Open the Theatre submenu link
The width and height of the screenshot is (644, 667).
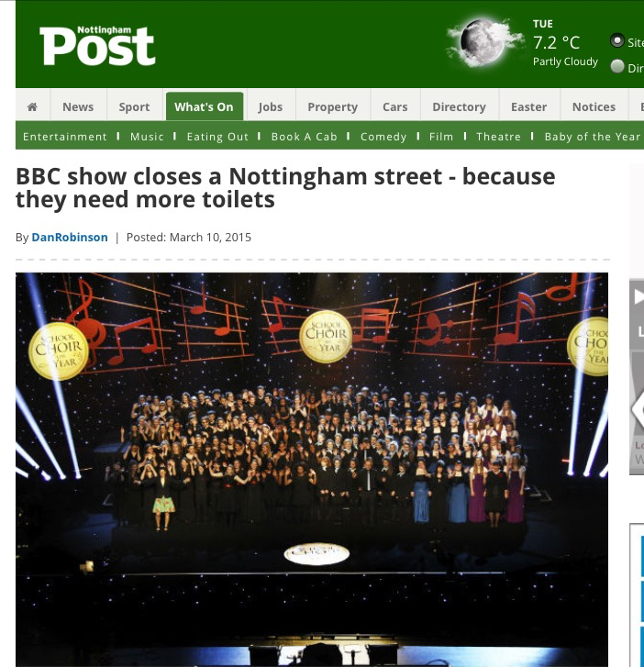pos(498,137)
